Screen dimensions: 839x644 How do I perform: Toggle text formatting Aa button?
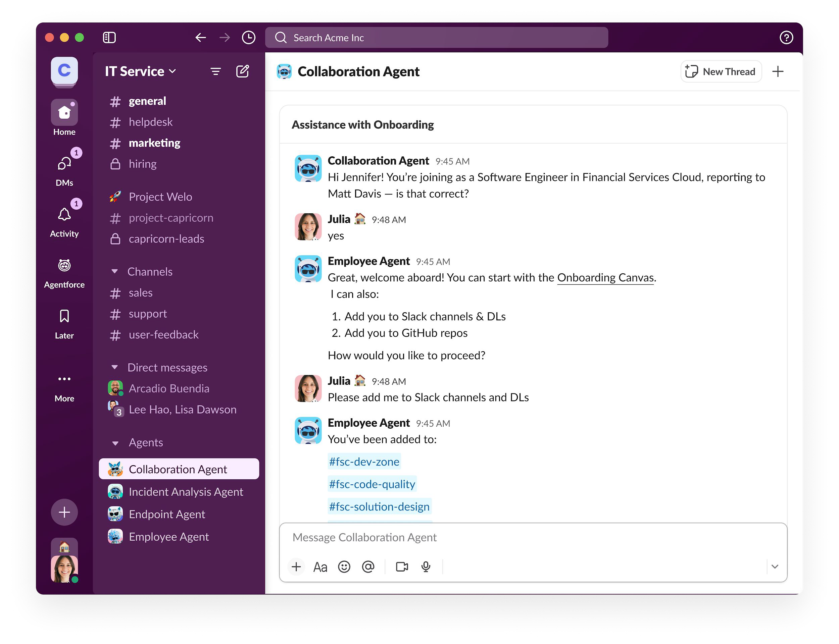point(320,567)
